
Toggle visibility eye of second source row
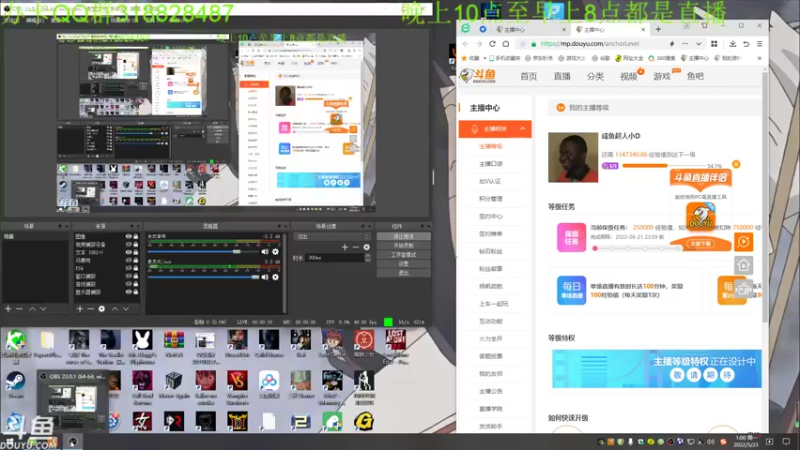129,244
